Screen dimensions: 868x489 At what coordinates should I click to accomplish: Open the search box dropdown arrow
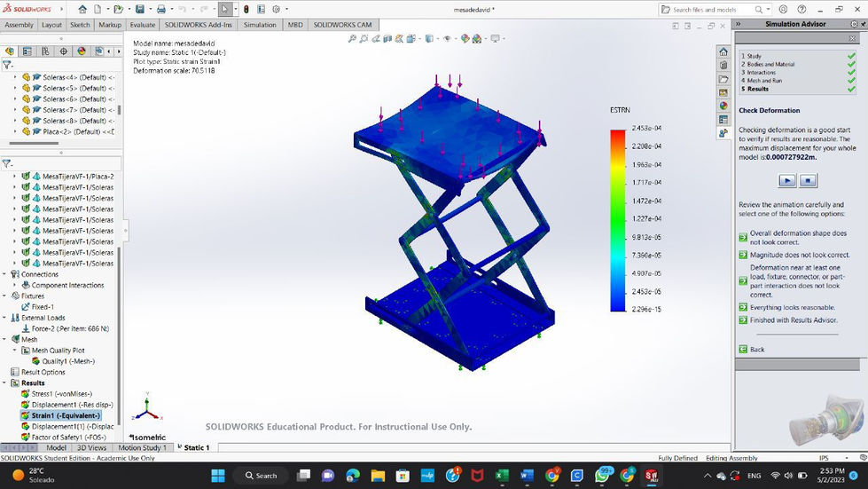[768, 10]
